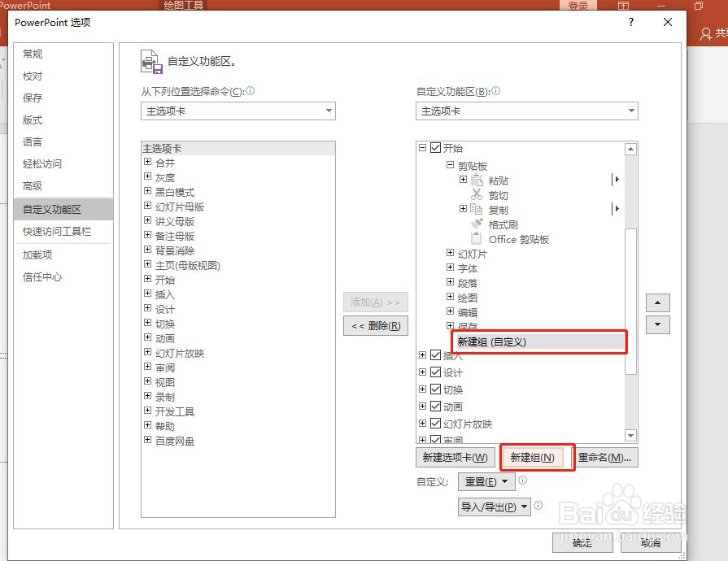Image resolution: width=728 pixels, height=561 pixels.
Task: Select the 信任中心 options category
Action: [x=63, y=277]
